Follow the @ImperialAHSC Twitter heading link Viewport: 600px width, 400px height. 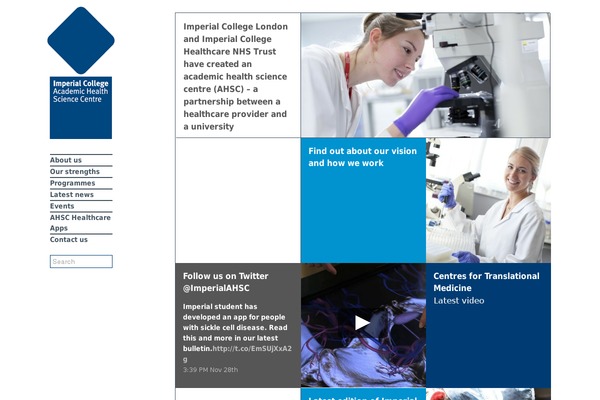tap(225, 282)
